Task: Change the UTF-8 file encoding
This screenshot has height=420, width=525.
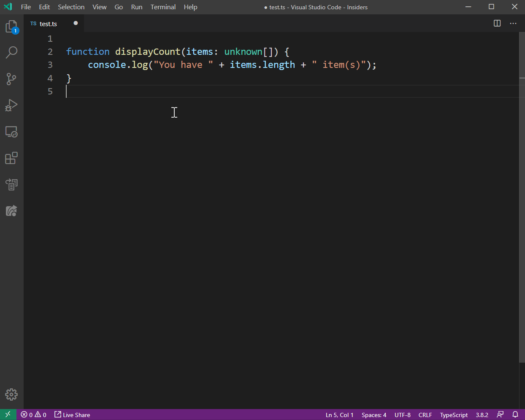Action: [x=402, y=415]
